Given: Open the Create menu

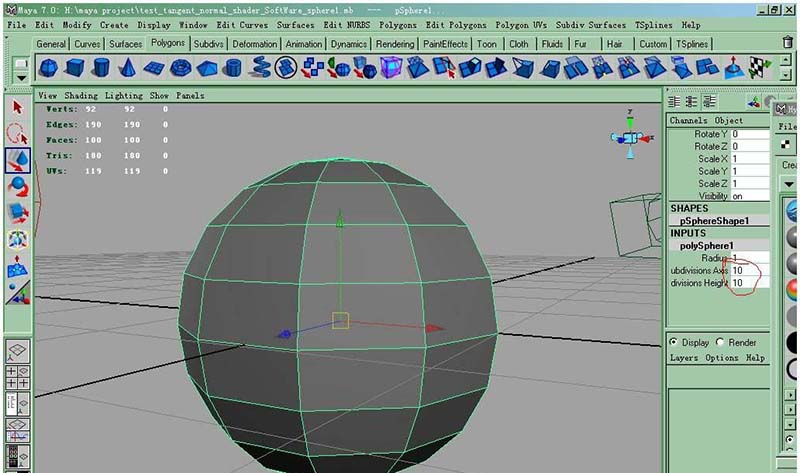Looking at the screenshot, I should tap(114, 24).
